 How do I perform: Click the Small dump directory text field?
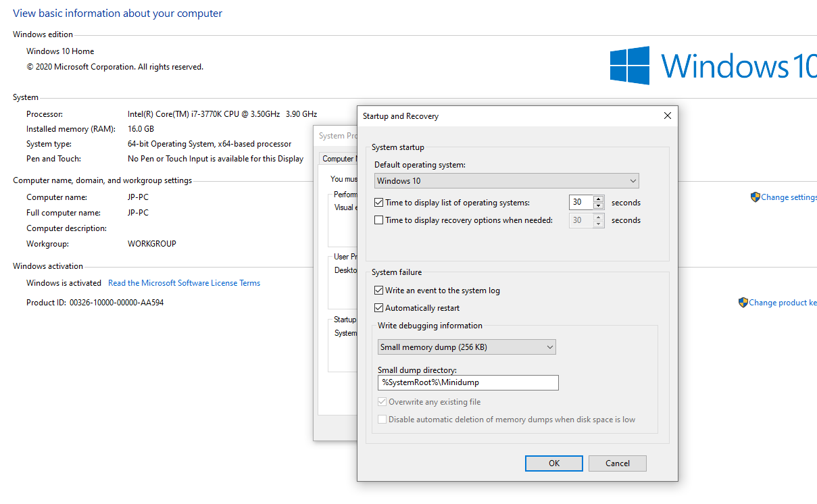pos(468,382)
